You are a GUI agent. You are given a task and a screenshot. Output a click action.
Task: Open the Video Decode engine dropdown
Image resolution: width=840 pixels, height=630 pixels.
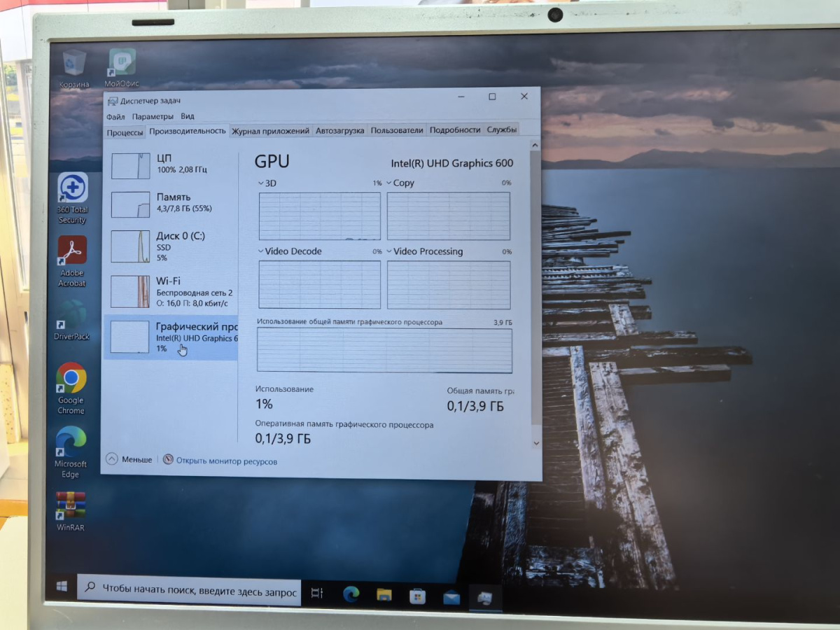(x=290, y=251)
